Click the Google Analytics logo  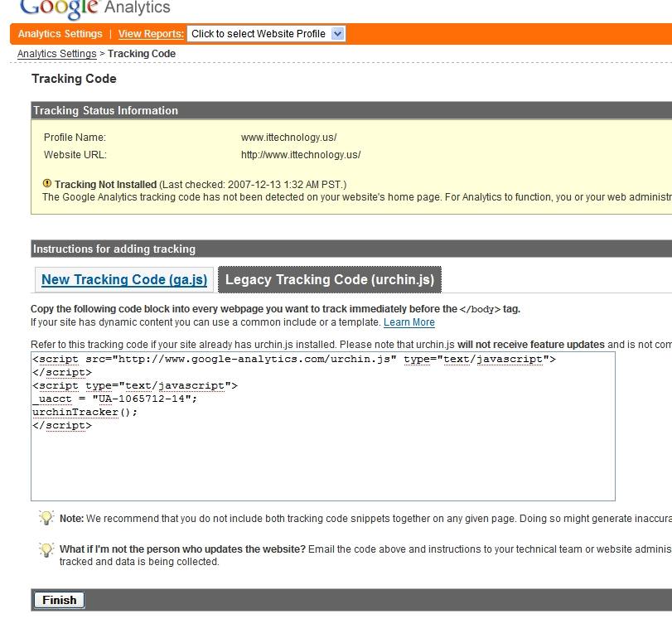pos(94,8)
